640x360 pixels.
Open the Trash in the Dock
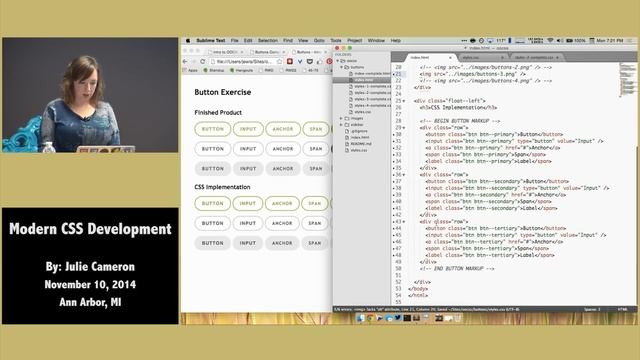(x=458, y=318)
